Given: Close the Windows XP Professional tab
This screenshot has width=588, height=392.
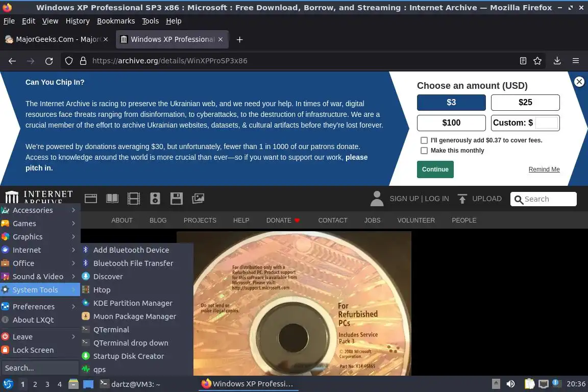Looking at the screenshot, I should click(x=220, y=39).
